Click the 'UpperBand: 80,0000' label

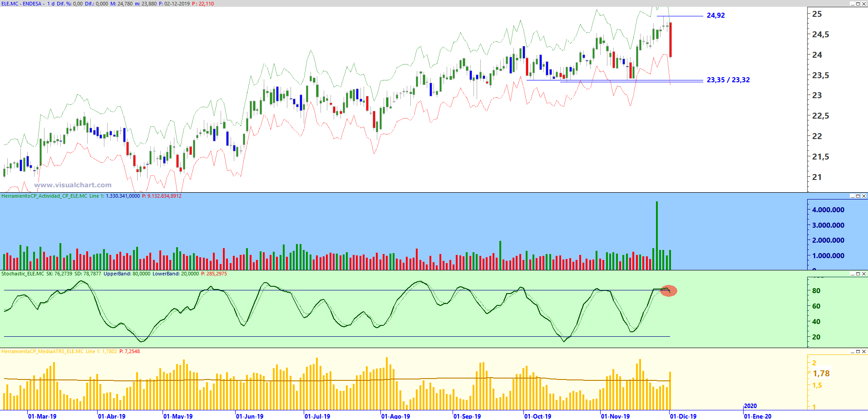point(127,274)
